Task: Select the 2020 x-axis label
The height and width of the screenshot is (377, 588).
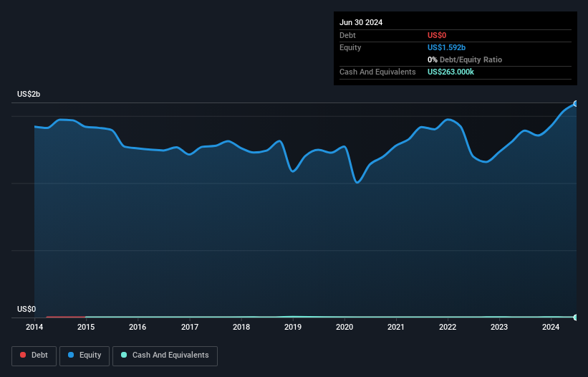Action: tap(344, 327)
